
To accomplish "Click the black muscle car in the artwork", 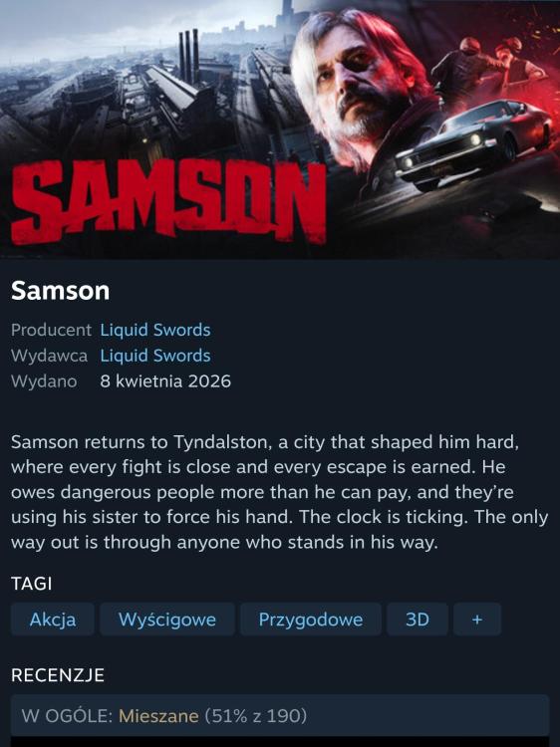I will pyautogui.click(x=472, y=142).
